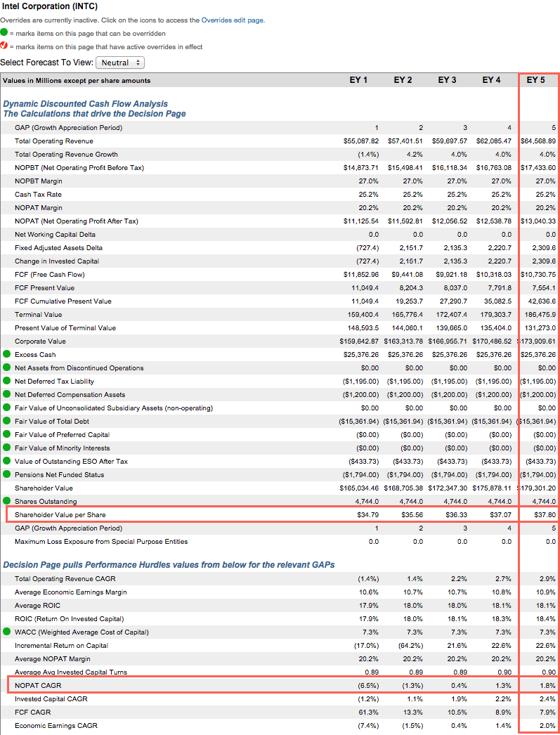Click the green legend dot for overridable items
Viewport: 560px width, 735px height.
pyautogui.click(x=4, y=33)
